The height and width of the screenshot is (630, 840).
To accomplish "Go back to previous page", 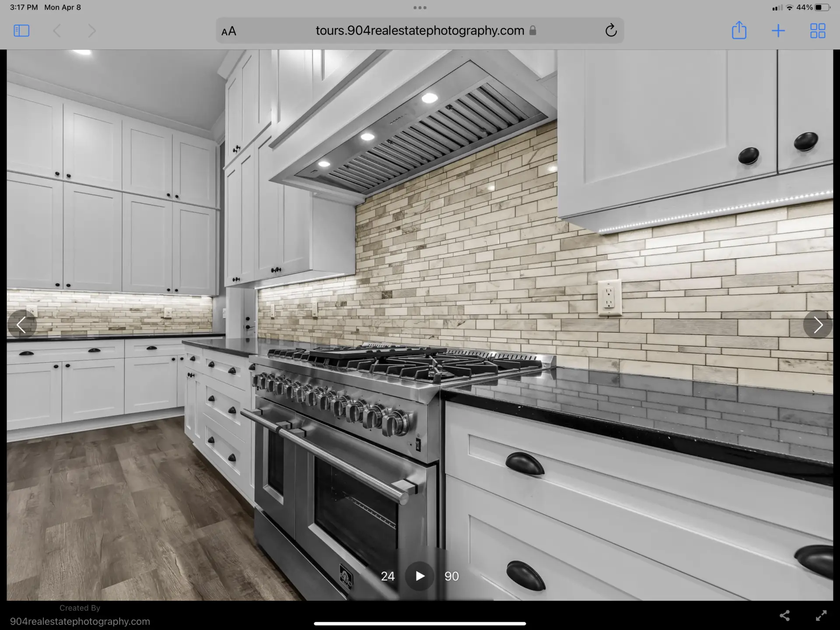I will pyautogui.click(x=57, y=31).
